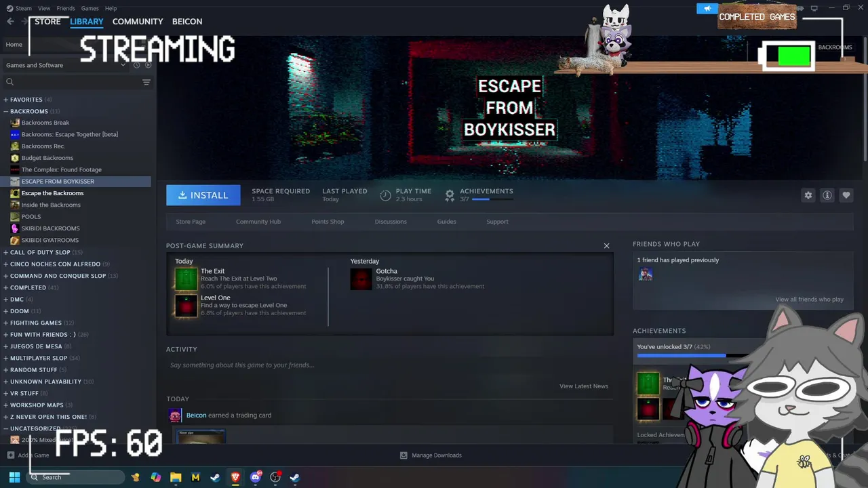The height and width of the screenshot is (488, 868).
Task: Select The Complex: Found Footage
Action: tap(62, 169)
